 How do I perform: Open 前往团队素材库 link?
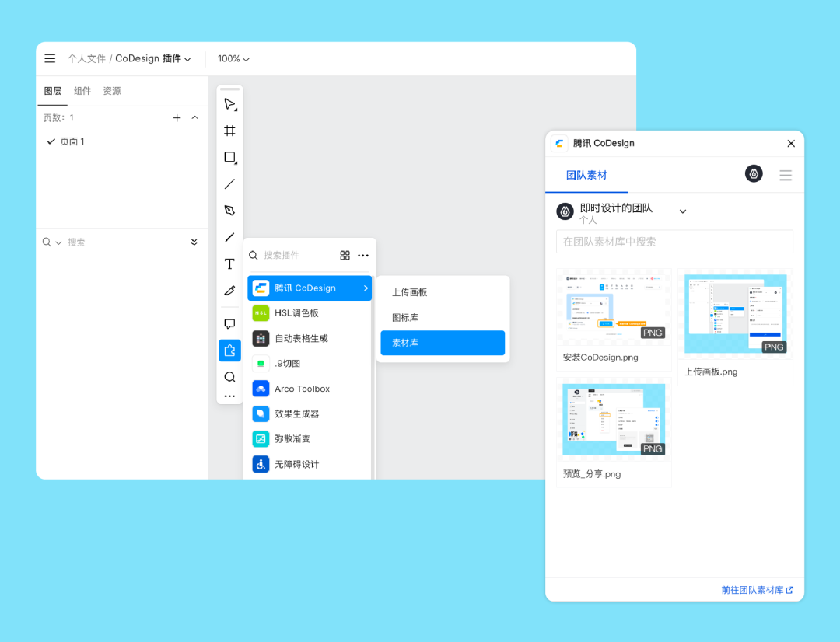757,590
